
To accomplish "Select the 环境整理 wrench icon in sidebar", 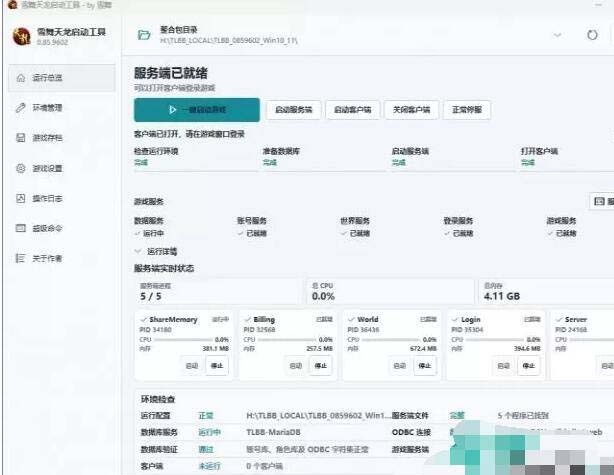I will (x=21, y=108).
